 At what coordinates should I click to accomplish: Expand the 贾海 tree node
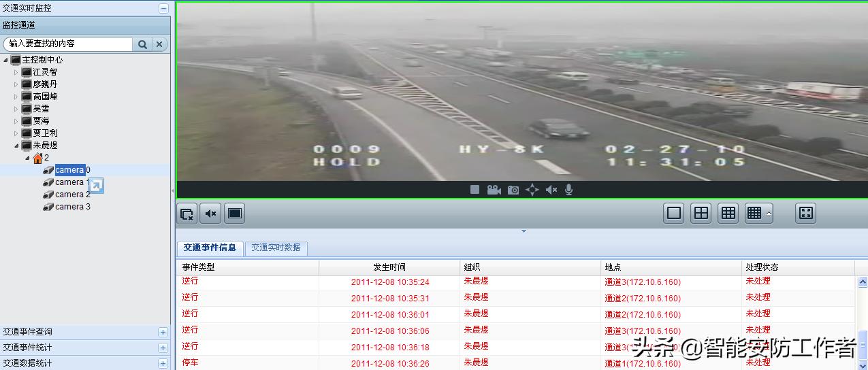16,121
